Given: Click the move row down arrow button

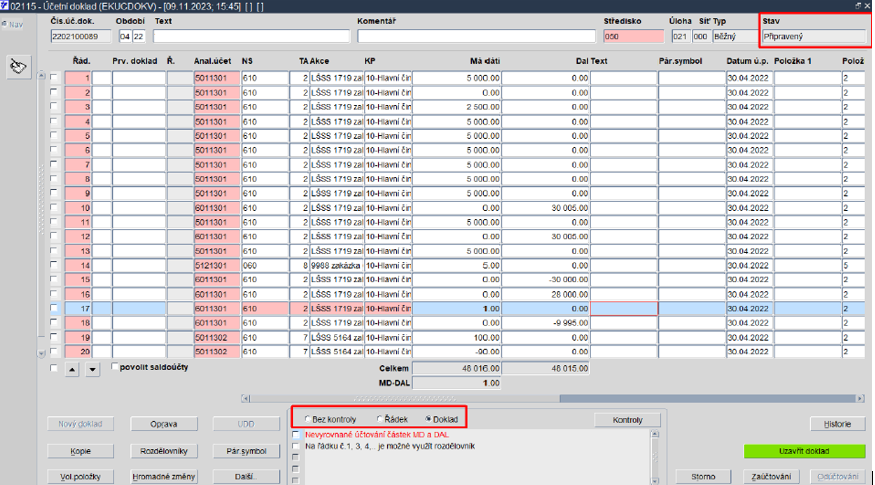Looking at the screenshot, I should [x=93, y=369].
